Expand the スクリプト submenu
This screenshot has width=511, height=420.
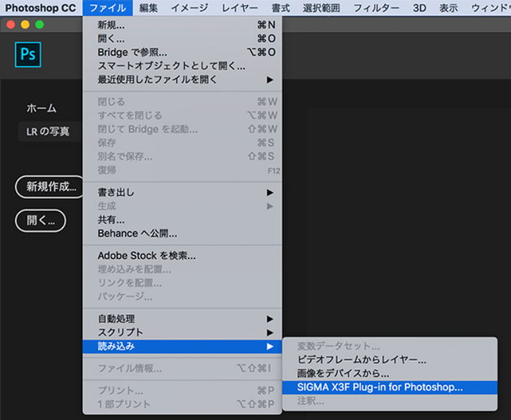point(182,332)
